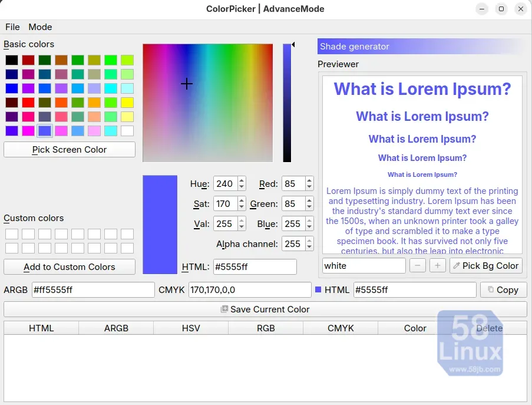Click the brightness value slider strip
Viewport: 532px width, 405px height.
[x=287, y=103]
